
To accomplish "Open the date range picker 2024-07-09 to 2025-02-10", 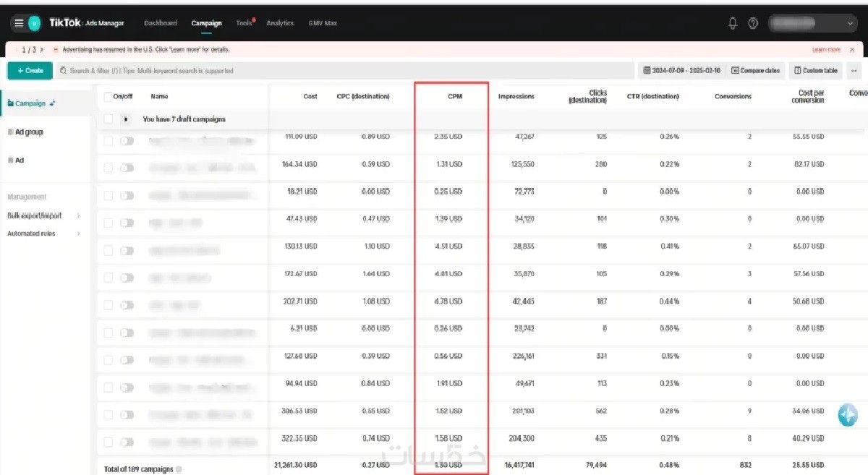I will 681,71.
